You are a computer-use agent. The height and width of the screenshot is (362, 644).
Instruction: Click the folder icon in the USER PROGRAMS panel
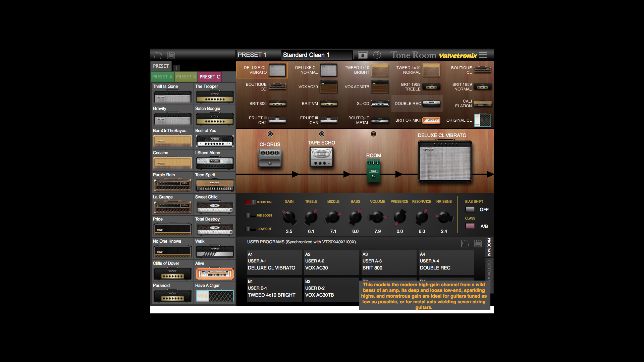465,243
